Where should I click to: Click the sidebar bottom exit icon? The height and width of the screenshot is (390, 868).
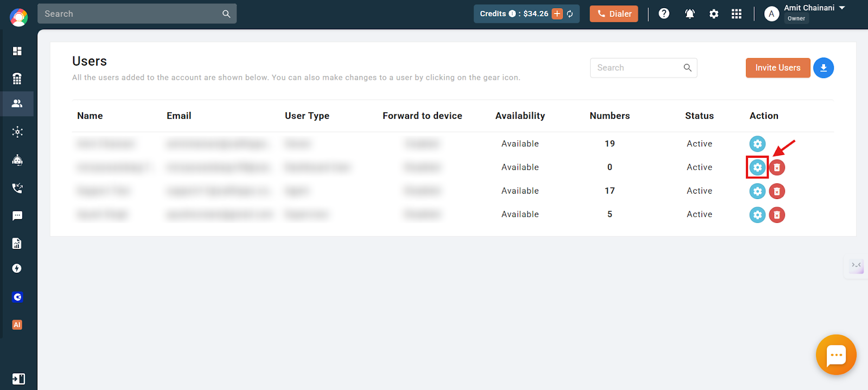[x=18, y=379]
